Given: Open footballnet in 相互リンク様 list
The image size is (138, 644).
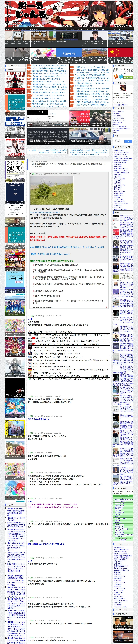Looking at the screenshot, I should tap(116, 124).
